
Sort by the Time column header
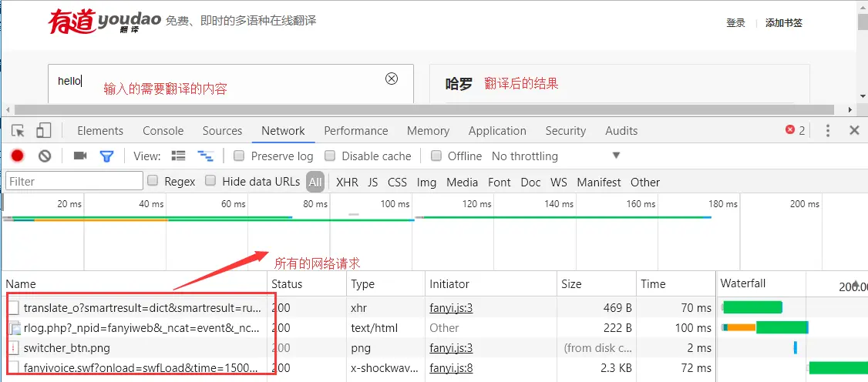676,284
